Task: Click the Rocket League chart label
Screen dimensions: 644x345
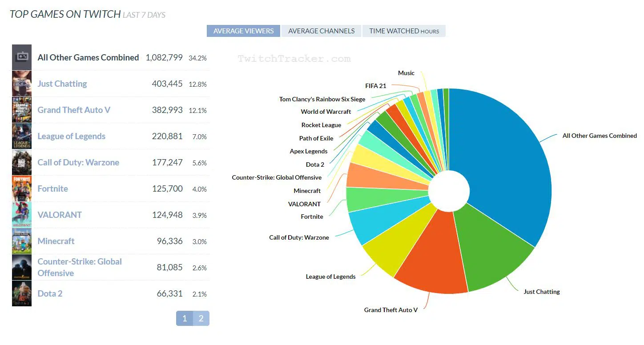Action: pyautogui.click(x=321, y=125)
